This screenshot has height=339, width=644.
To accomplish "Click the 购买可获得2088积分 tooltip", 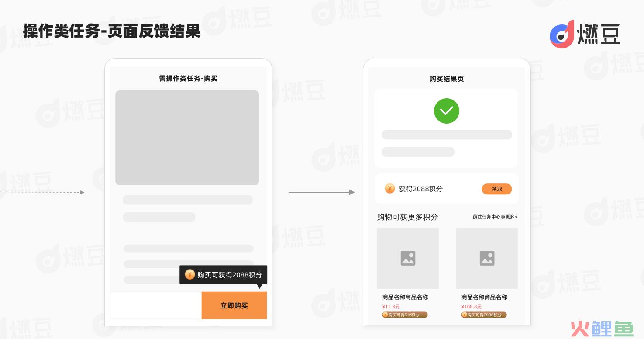I will pyautogui.click(x=223, y=275).
